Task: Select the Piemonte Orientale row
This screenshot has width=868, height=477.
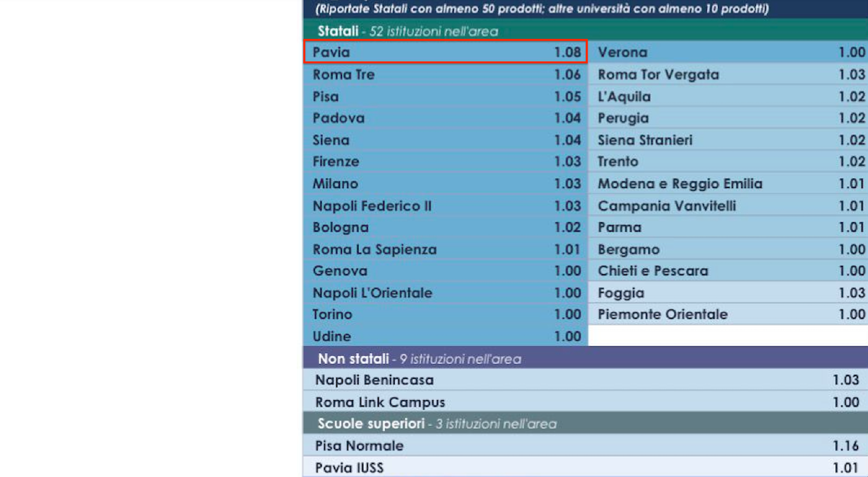Action: pyautogui.click(x=728, y=314)
